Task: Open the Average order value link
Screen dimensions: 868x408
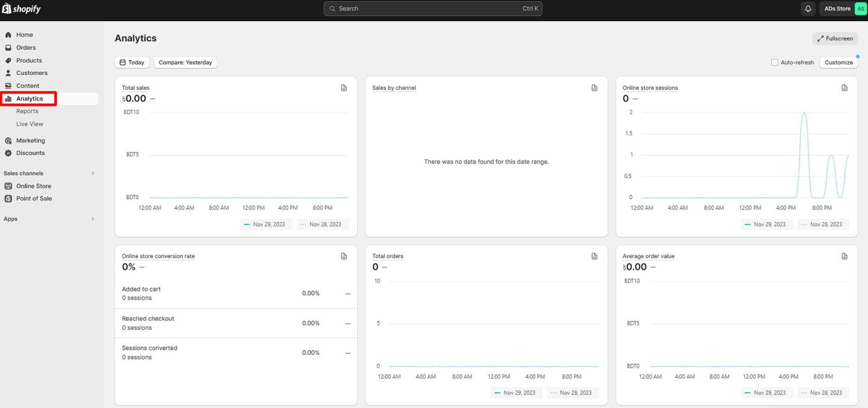Action: point(649,256)
